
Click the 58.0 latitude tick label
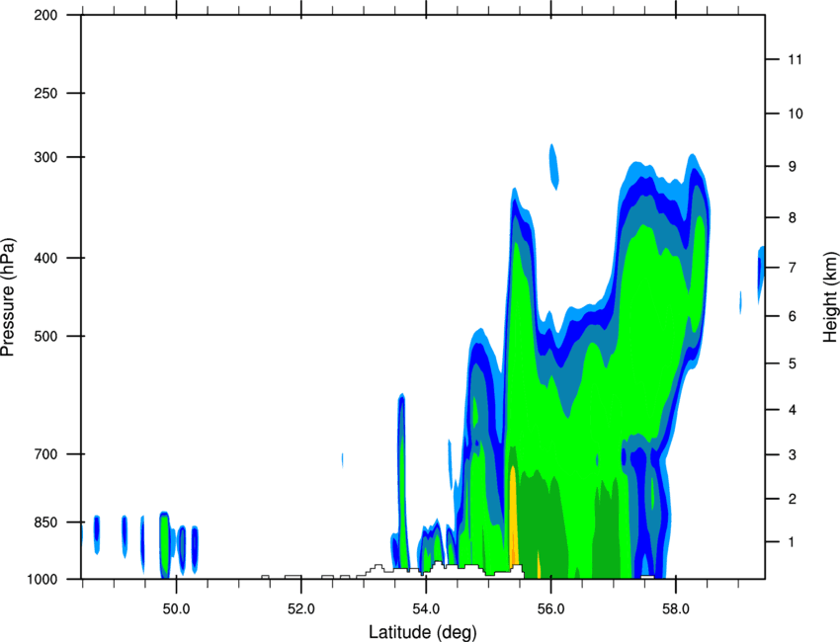(676, 609)
